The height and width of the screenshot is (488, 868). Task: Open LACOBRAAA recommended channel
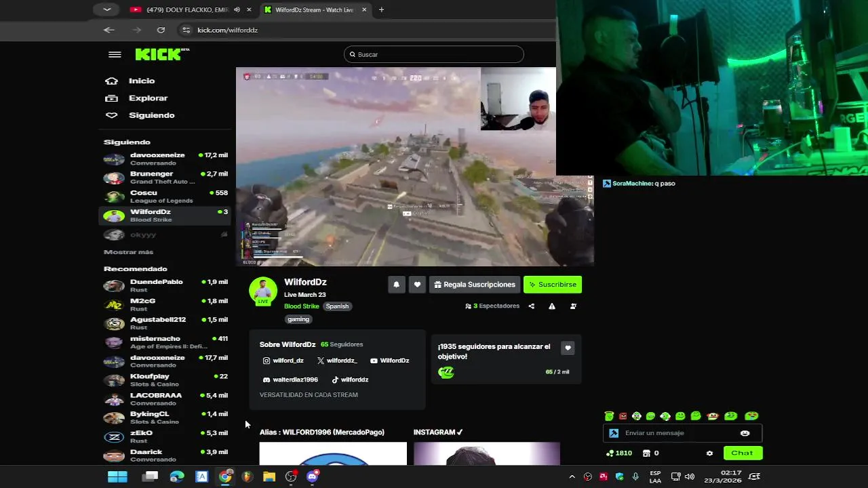(165, 399)
